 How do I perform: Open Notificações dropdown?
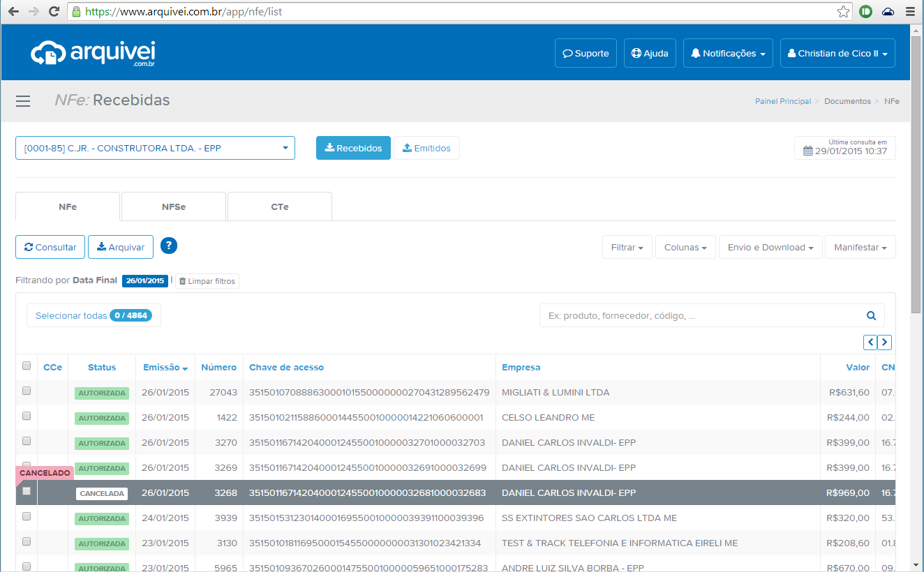(728, 53)
